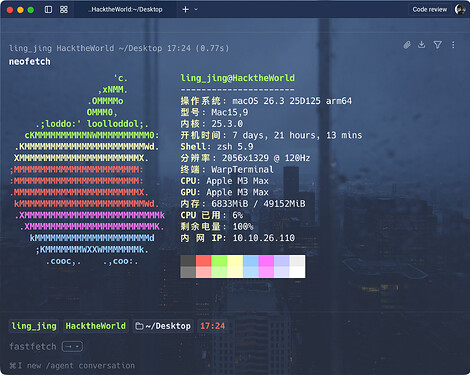Select the WarpTerminal text
Viewport: 470px width, 375px height.
[x=242, y=169]
